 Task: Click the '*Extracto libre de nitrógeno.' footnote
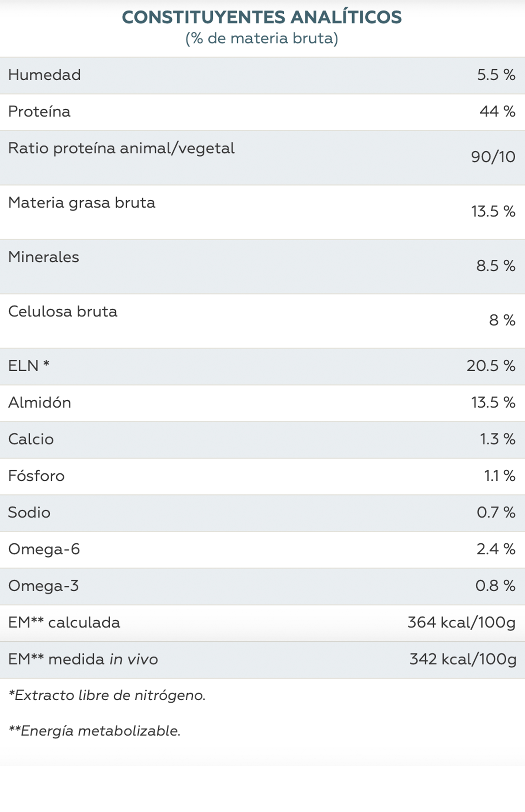[107, 695]
